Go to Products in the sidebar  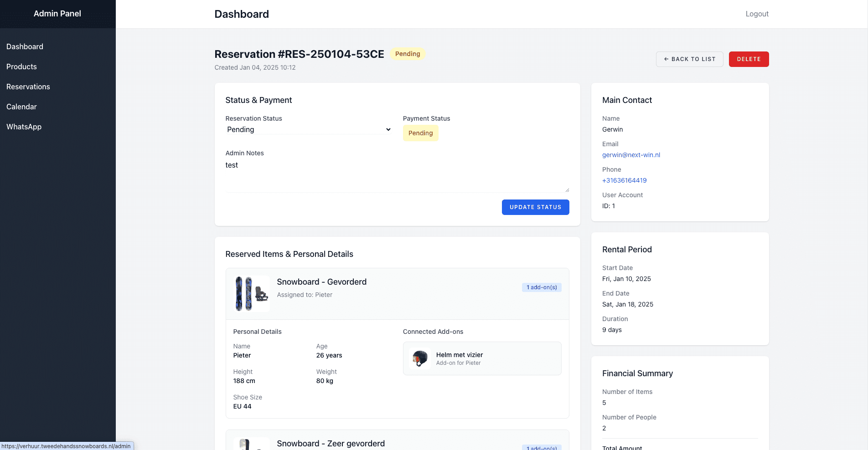21,66
